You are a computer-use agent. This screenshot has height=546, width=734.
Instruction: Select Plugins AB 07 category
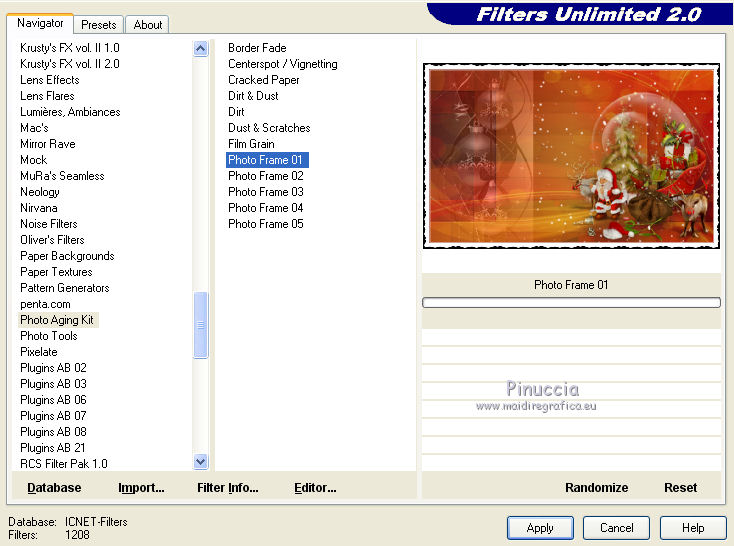point(53,416)
